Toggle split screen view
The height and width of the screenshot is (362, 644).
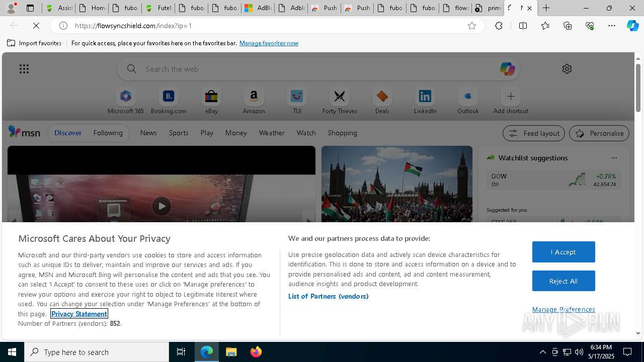pos(523,26)
